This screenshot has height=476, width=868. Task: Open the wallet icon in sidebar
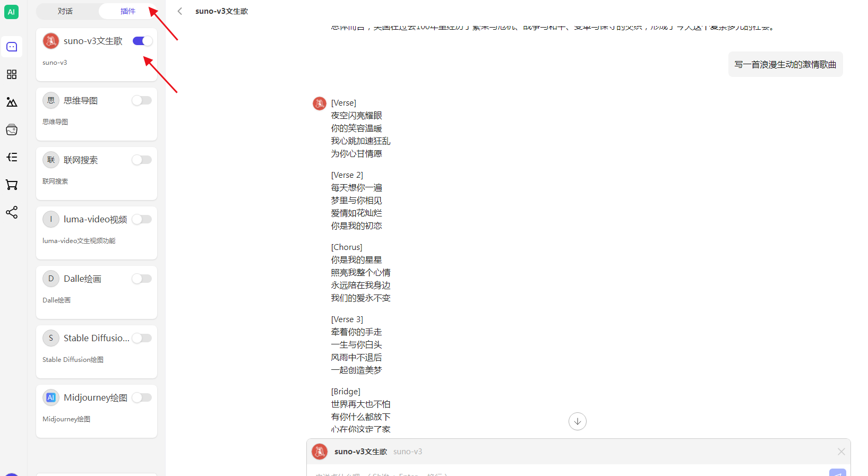pyautogui.click(x=12, y=129)
